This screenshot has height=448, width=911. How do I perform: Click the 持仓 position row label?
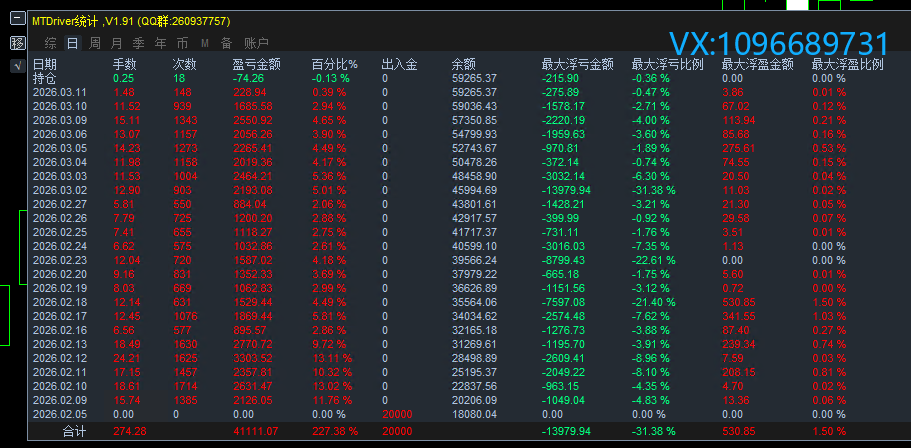coord(45,77)
